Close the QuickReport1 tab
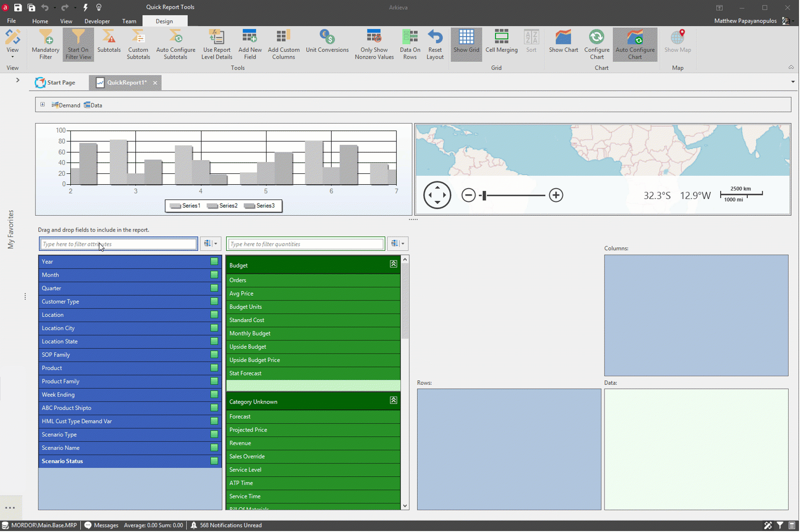 pyautogui.click(x=155, y=83)
